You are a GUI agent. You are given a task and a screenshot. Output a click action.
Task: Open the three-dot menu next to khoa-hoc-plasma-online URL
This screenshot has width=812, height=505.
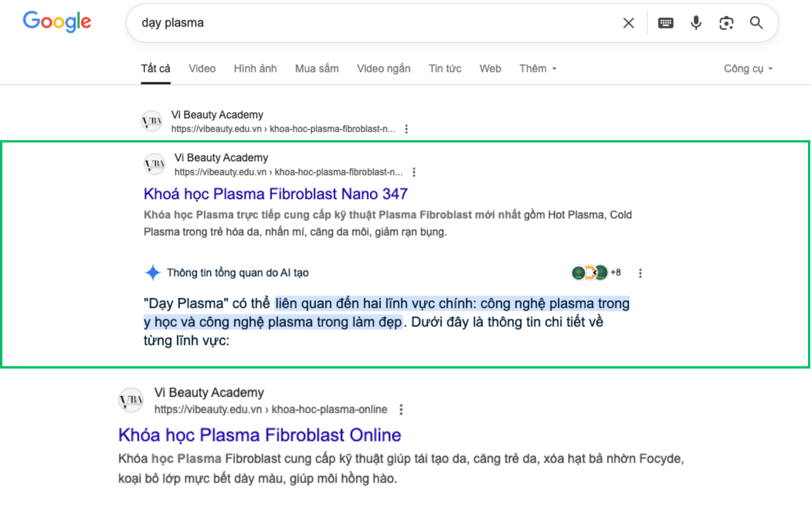pyautogui.click(x=401, y=410)
